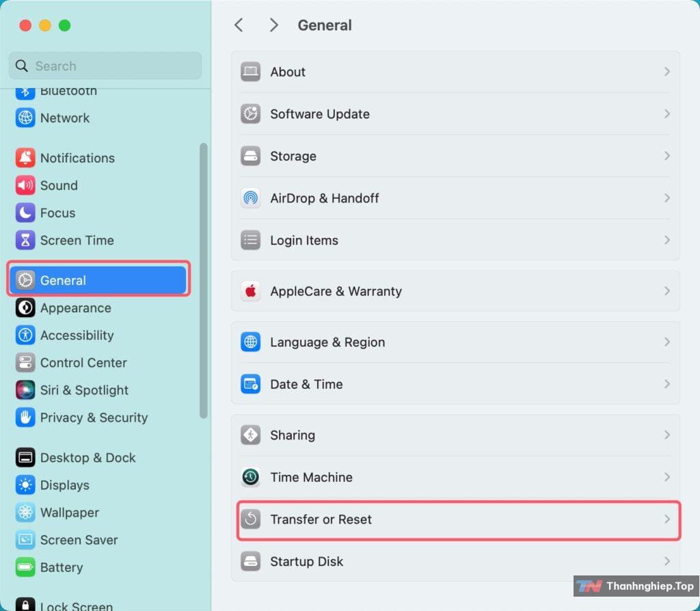The height and width of the screenshot is (611, 700).
Task: Click the AirDrop & Handoff icon
Action: click(x=250, y=198)
